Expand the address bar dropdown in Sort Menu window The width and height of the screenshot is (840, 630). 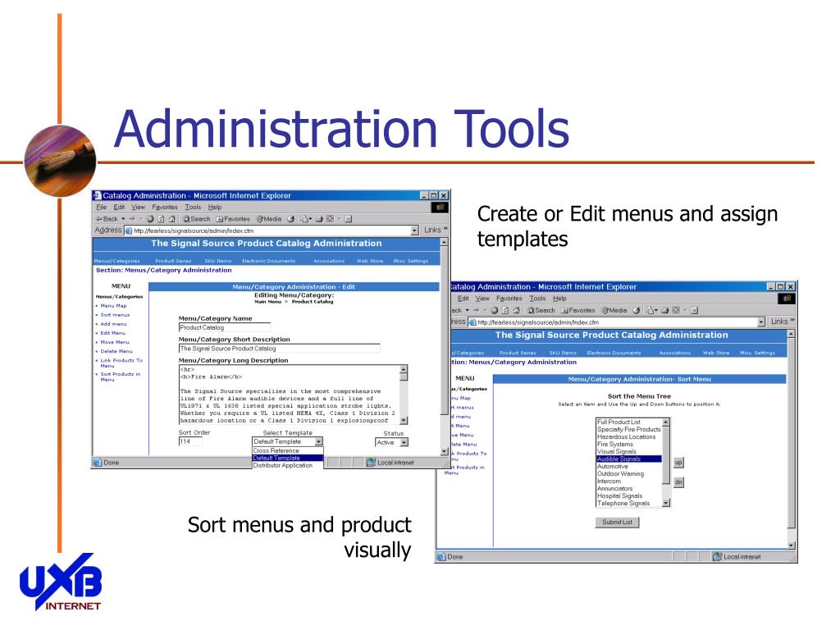pos(760,322)
